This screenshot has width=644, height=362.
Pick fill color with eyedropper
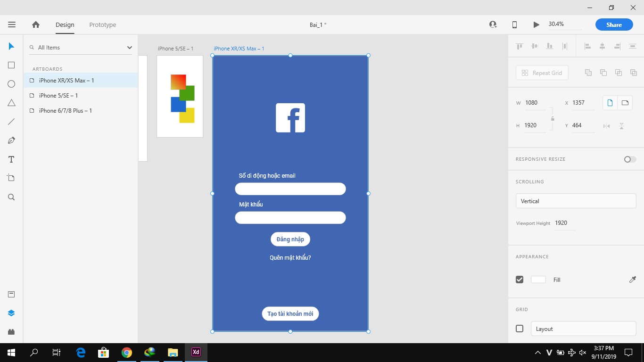[633, 280]
